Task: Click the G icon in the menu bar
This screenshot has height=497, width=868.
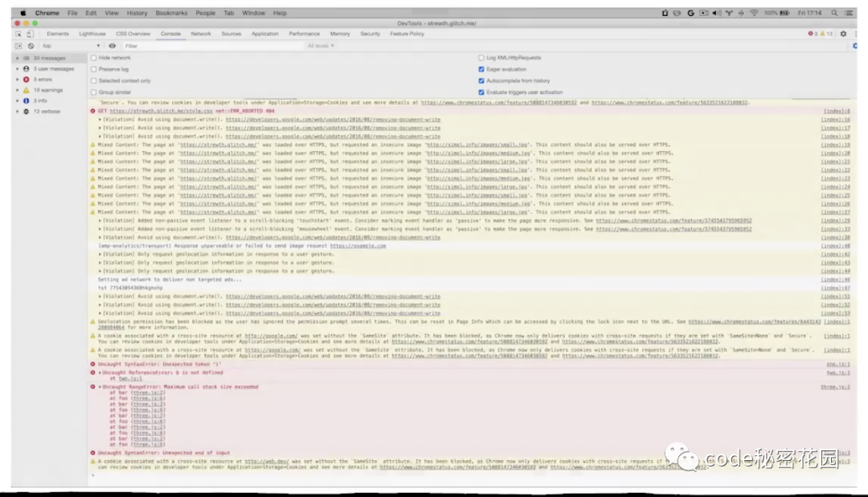Action: [x=690, y=13]
